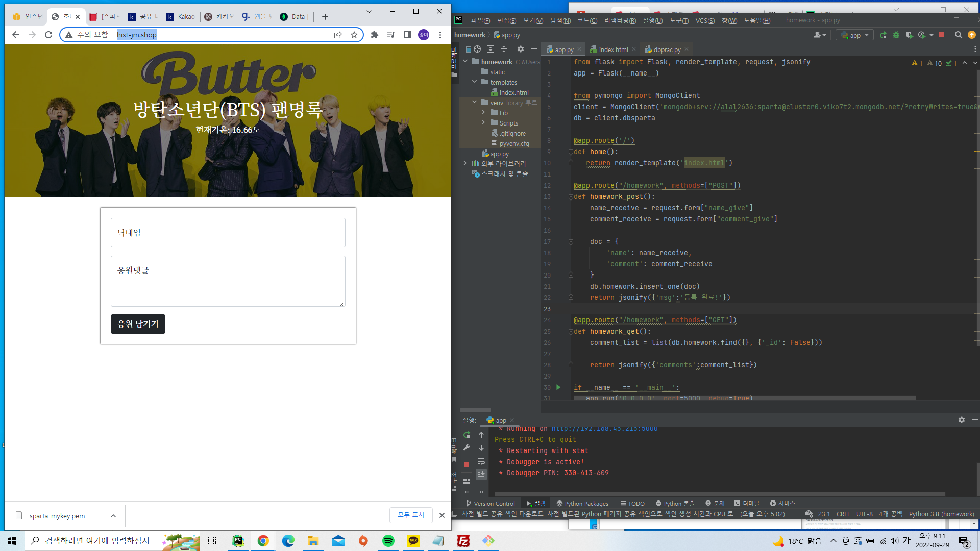The image size is (980, 551).
Task: Open the Version Control tool window
Action: (491, 504)
